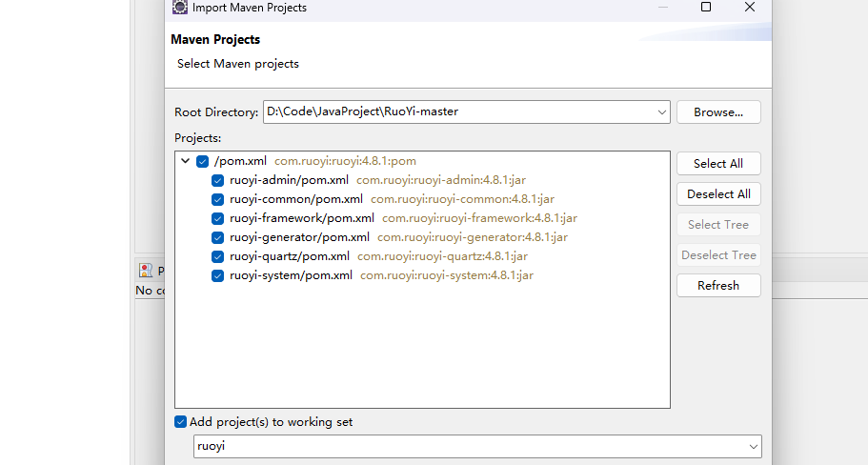868x465 pixels.
Task: Open the working set ruoyi dropdown
Action: (753, 446)
